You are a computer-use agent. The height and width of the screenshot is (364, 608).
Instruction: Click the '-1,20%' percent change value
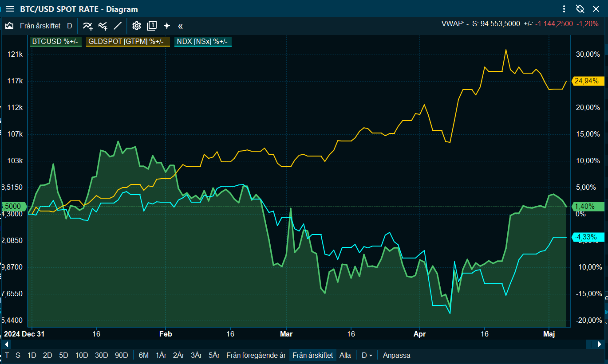coord(588,23)
